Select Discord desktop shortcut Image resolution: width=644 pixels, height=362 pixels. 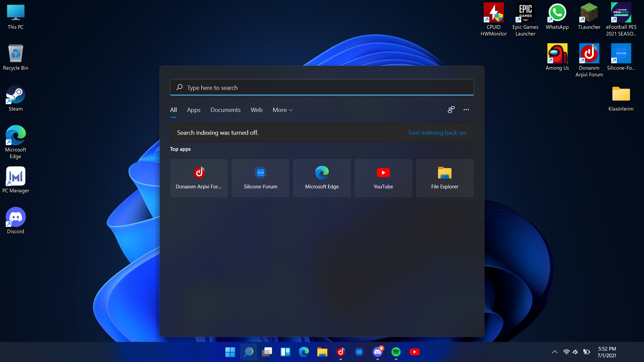tap(15, 221)
